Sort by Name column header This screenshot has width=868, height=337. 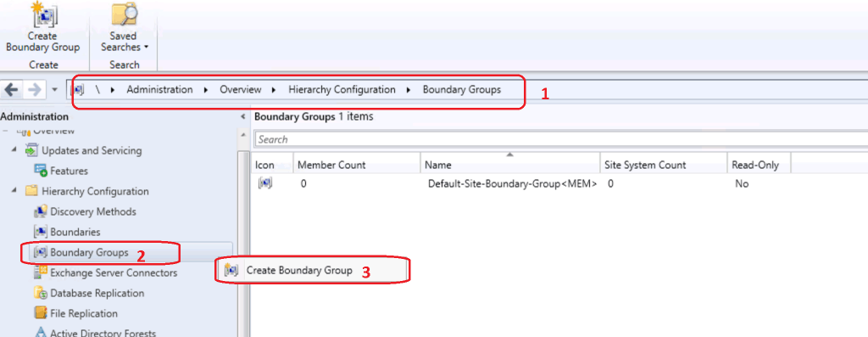[509, 165]
